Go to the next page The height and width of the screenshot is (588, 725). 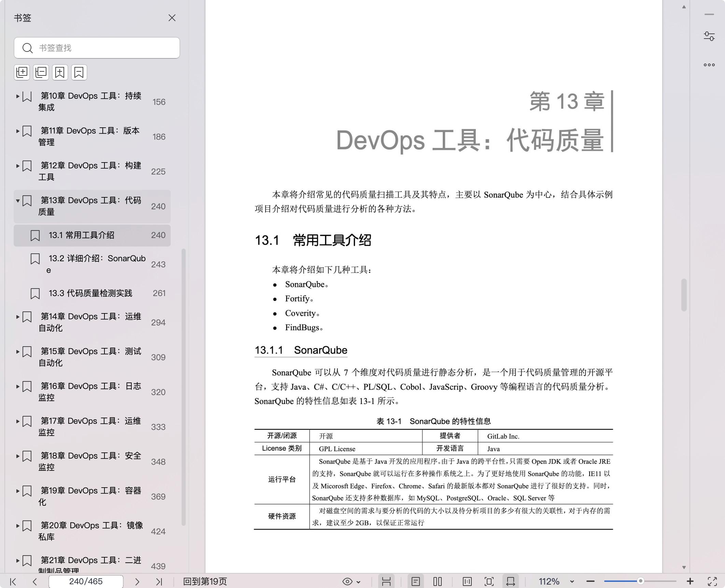[x=137, y=582]
